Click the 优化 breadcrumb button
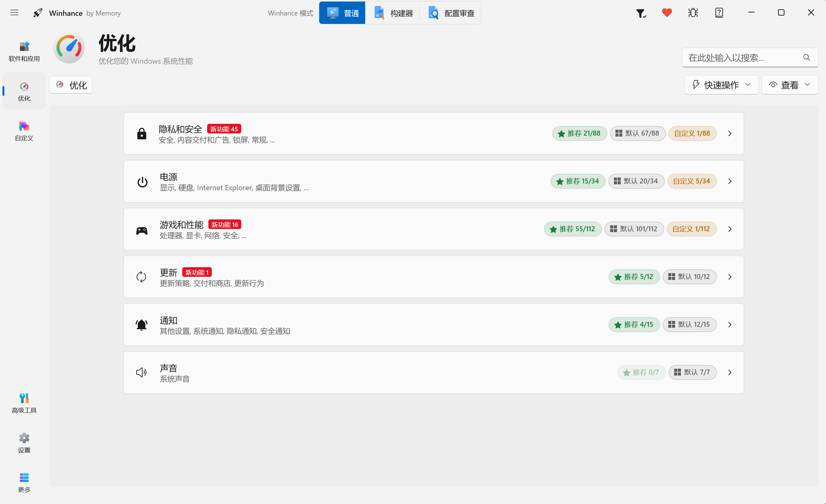Viewport: 826px width, 504px height. click(71, 85)
